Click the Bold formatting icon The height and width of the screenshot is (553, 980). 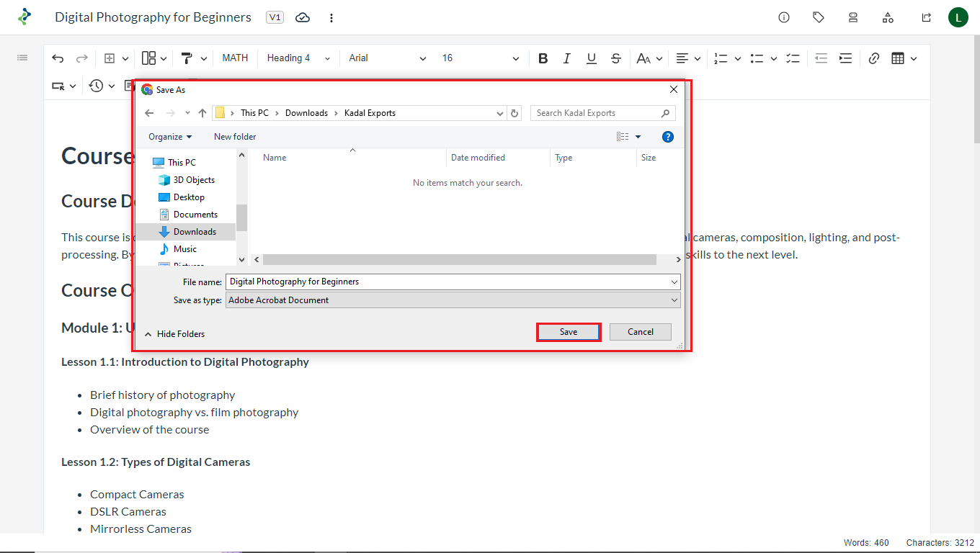tap(543, 58)
